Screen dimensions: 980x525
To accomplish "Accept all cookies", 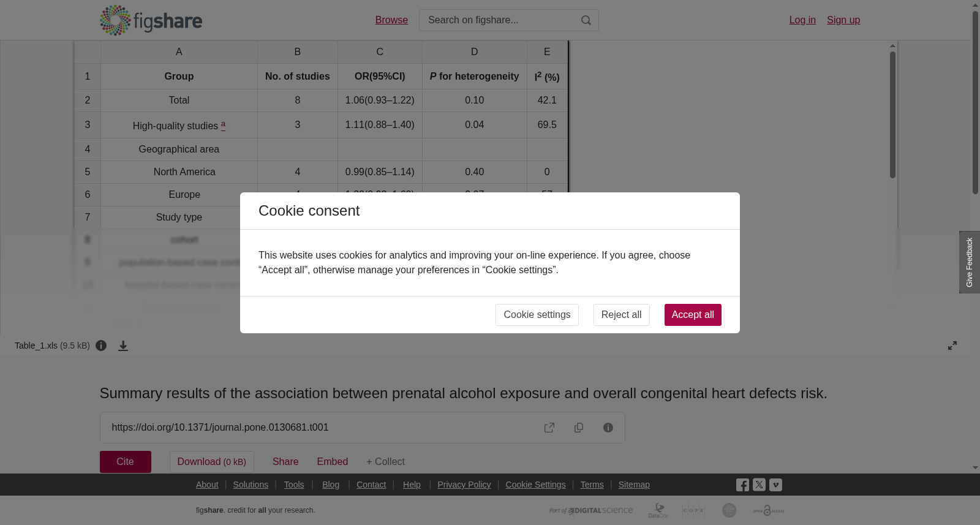I will coord(693,315).
